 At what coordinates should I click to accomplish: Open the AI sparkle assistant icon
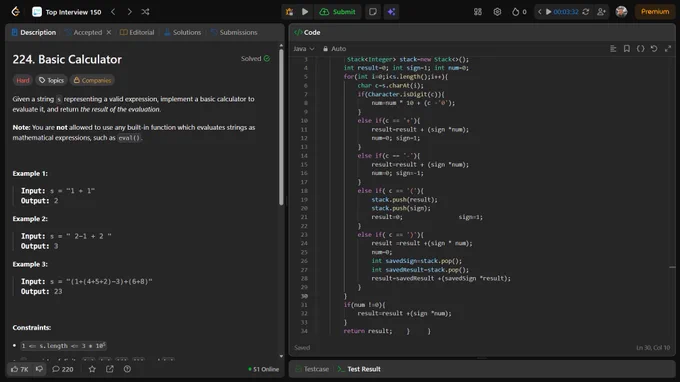coord(391,12)
